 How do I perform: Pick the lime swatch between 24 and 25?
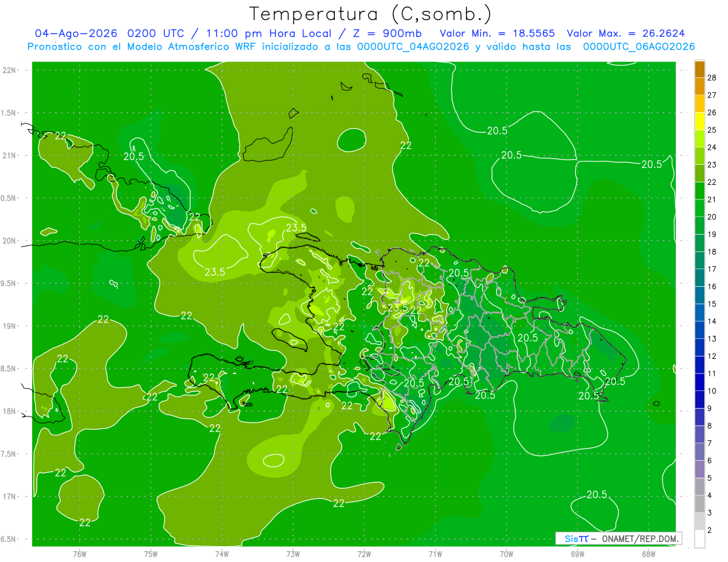pos(699,139)
